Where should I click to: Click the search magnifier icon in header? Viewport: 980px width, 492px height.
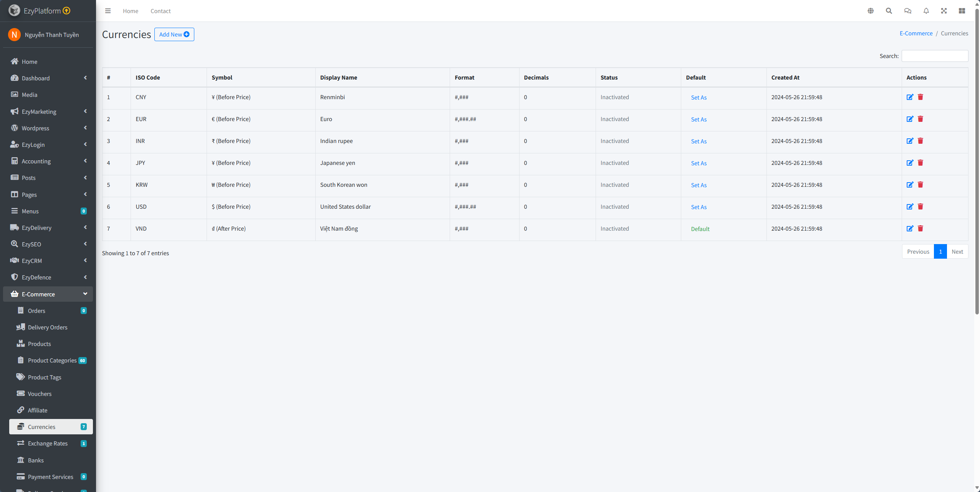[x=889, y=11]
